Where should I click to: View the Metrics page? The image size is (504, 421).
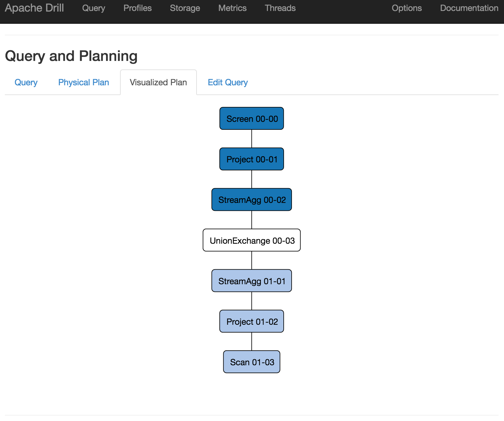[x=232, y=8]
